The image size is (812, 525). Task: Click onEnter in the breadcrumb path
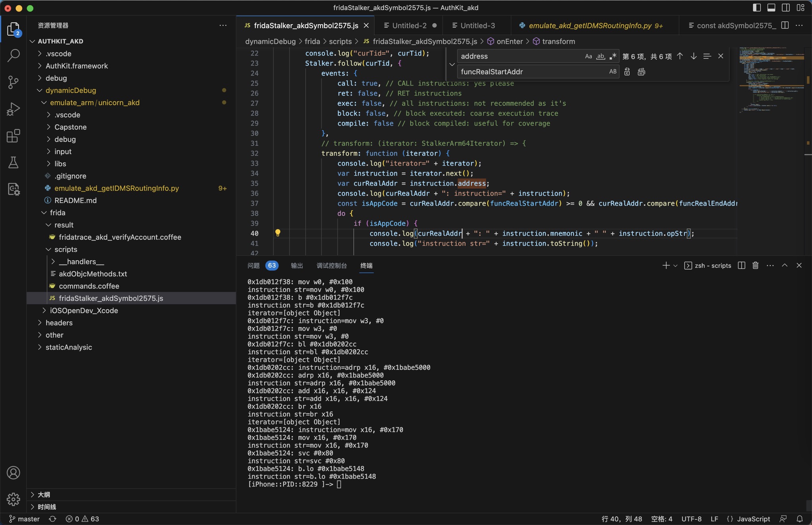(509, 41)
